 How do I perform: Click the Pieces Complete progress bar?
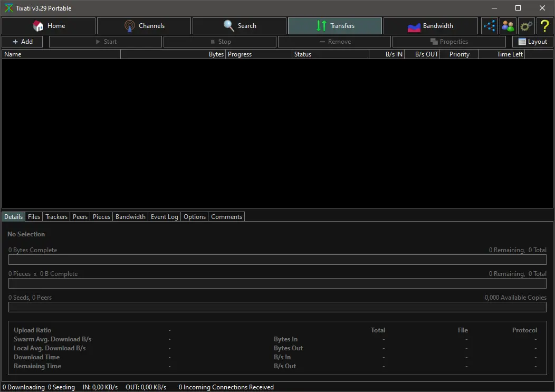pos(277,283)
